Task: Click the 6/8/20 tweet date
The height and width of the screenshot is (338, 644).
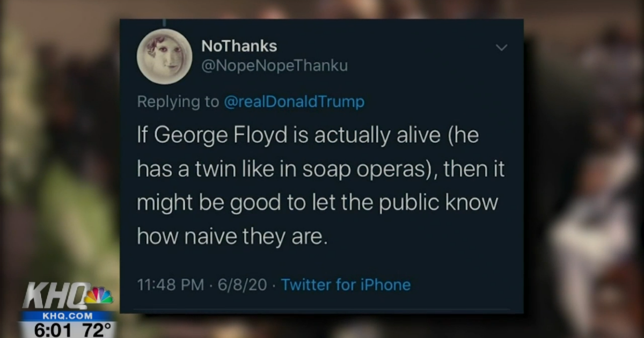Action: (242, 284)
